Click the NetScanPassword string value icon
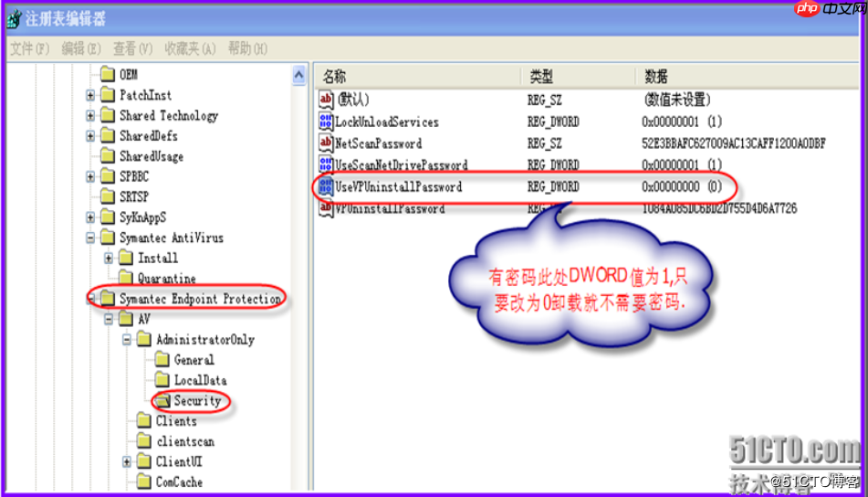Screen dimensions: 868x497 pos(326,143)
